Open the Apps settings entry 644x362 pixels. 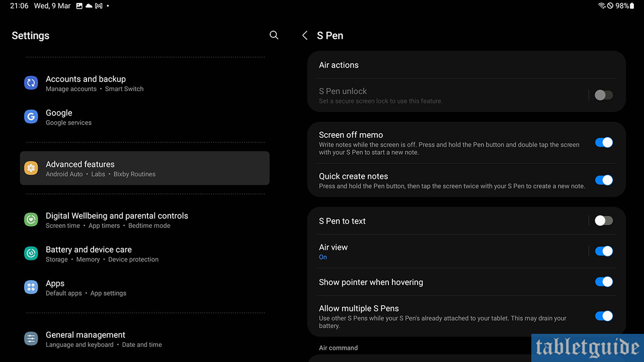click(145, 287)
